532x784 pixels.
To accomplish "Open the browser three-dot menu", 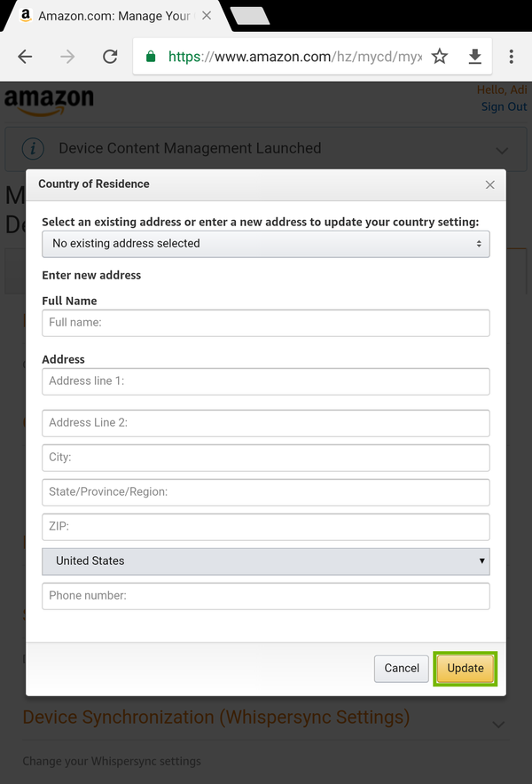I will point(512,56).
